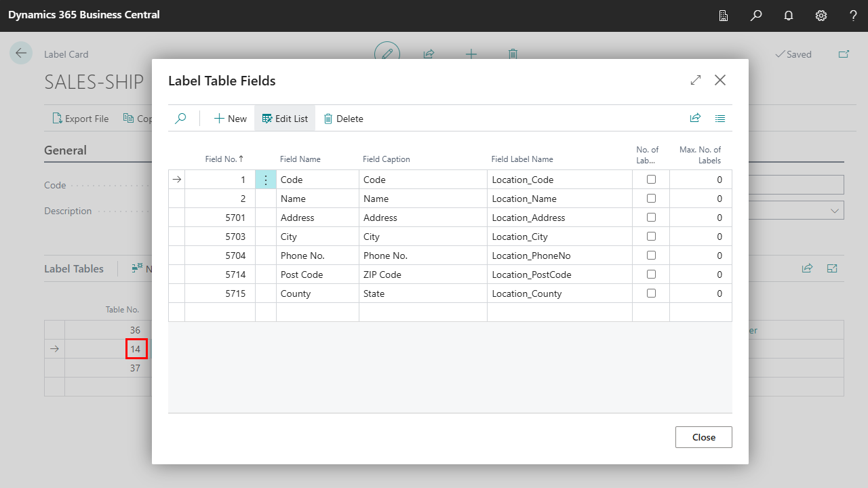
Task: Click the search magnifier in dialog toolbar
Action: tap(180, 119)
